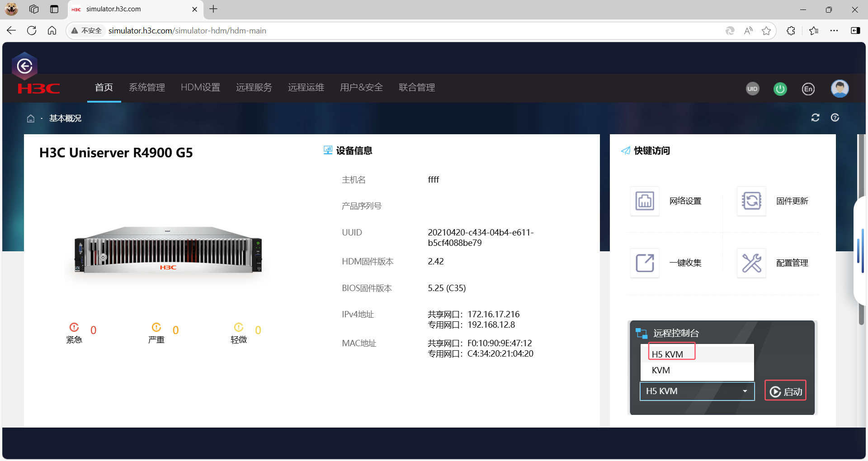Screen dimensions: 868x461
Task: Click the H3C logo
Action: point(38,89)
